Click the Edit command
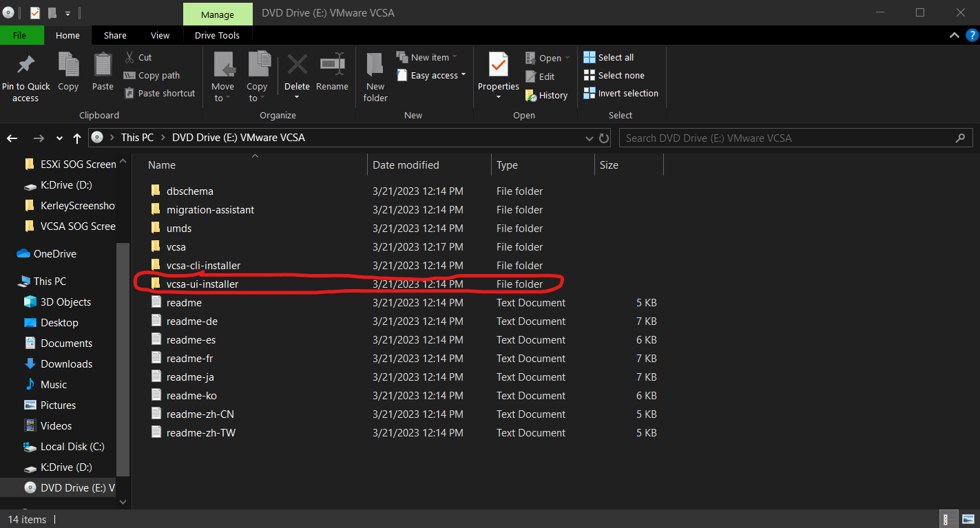The width and height of the screenshot is (980, 528). point(540,77)
